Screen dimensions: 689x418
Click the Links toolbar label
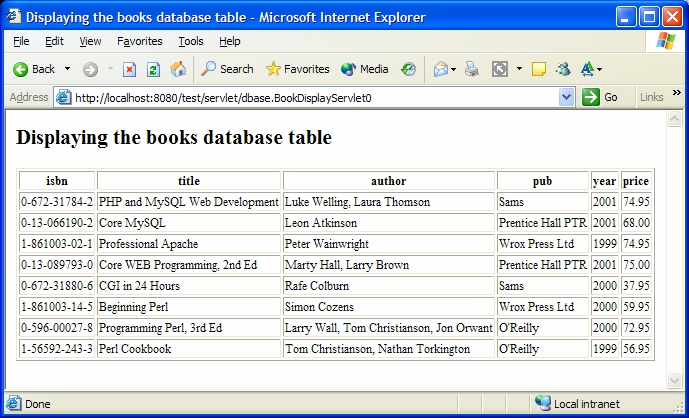pyautogui.click(x=651, y=97)
